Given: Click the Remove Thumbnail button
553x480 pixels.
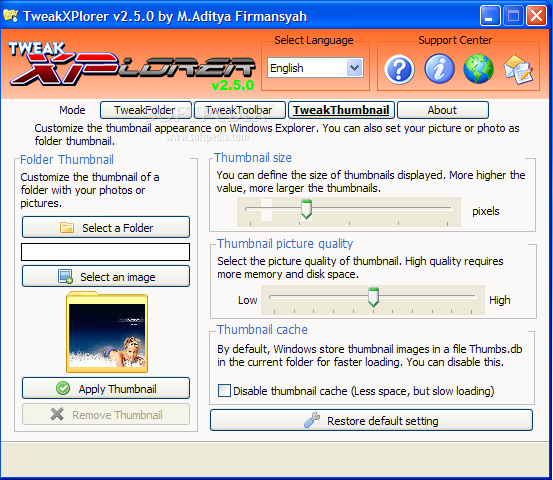Looking at the screenshot, I should pos(106,414).
